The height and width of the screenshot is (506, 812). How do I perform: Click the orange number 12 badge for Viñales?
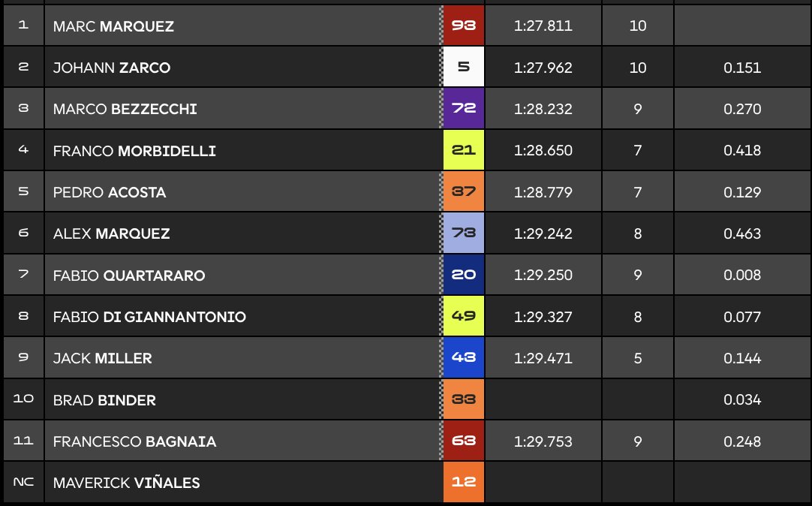click(464, 483)
